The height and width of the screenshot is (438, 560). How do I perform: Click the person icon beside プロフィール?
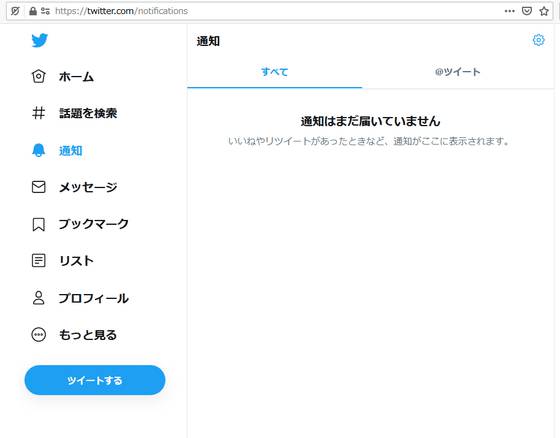pos(39,298)
